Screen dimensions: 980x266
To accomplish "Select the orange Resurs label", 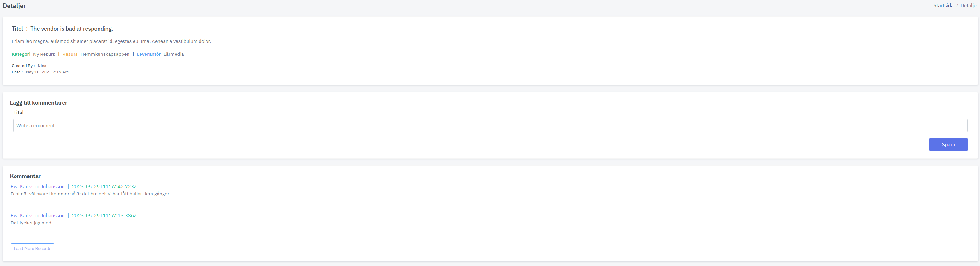I will click(x=70, y=54).
